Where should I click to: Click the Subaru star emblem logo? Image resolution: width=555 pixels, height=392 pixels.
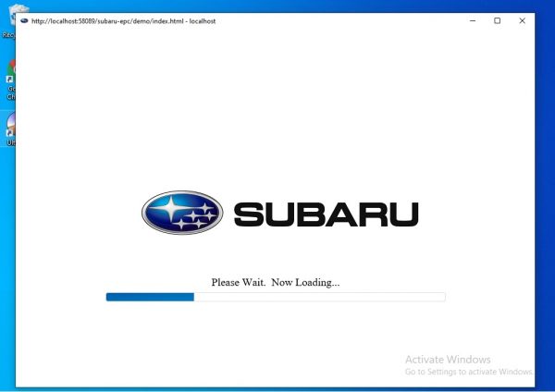click(182, 213)
